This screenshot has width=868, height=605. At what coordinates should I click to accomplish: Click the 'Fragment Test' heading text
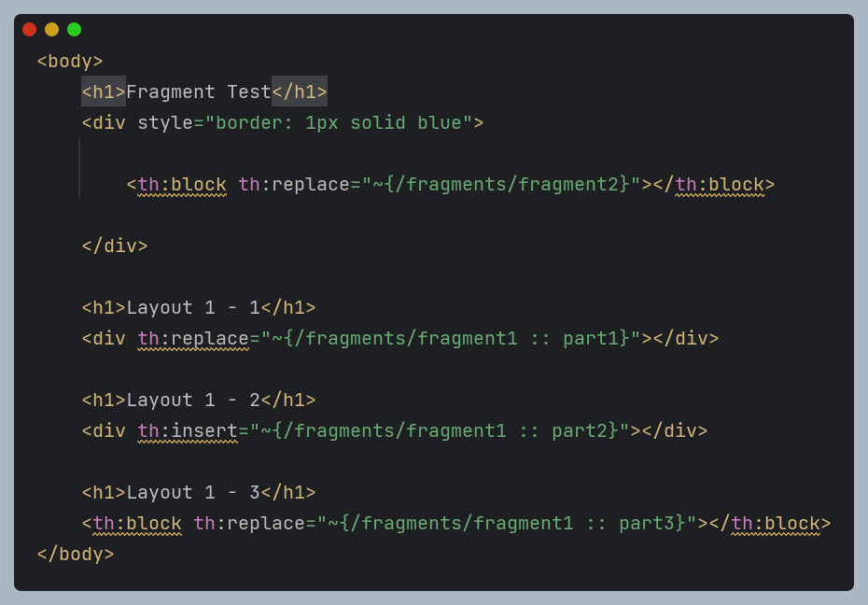(x=199, y=91)
